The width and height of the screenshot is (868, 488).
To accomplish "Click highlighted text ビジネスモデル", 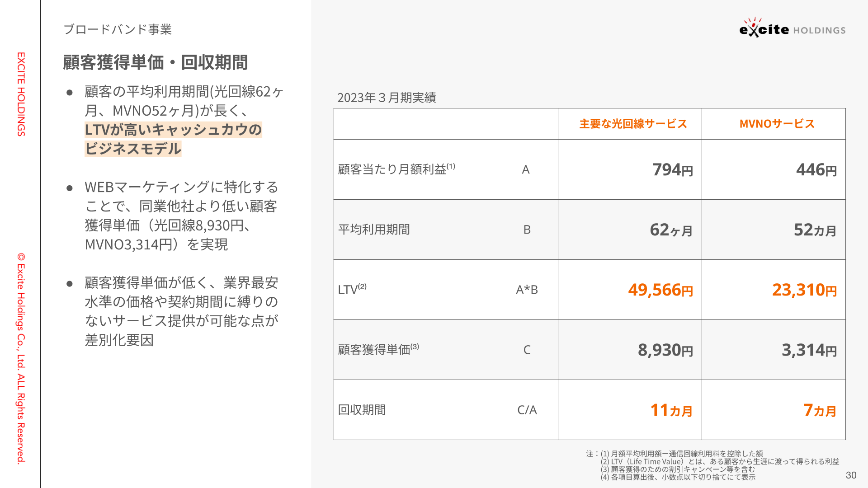I will click(133, 149).
